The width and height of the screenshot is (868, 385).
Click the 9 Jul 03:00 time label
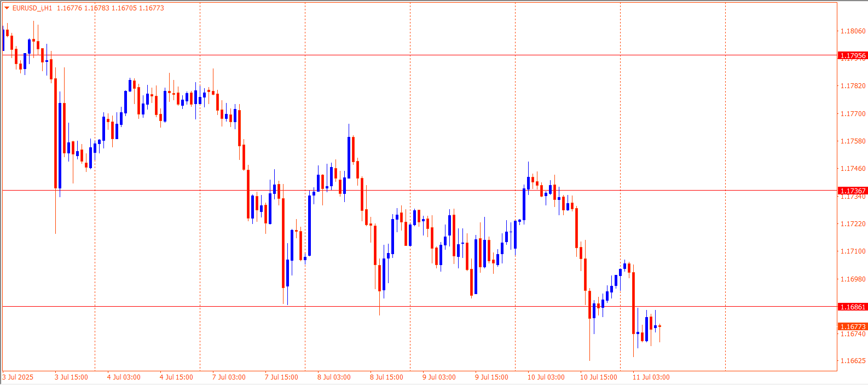tap(439, 377)
